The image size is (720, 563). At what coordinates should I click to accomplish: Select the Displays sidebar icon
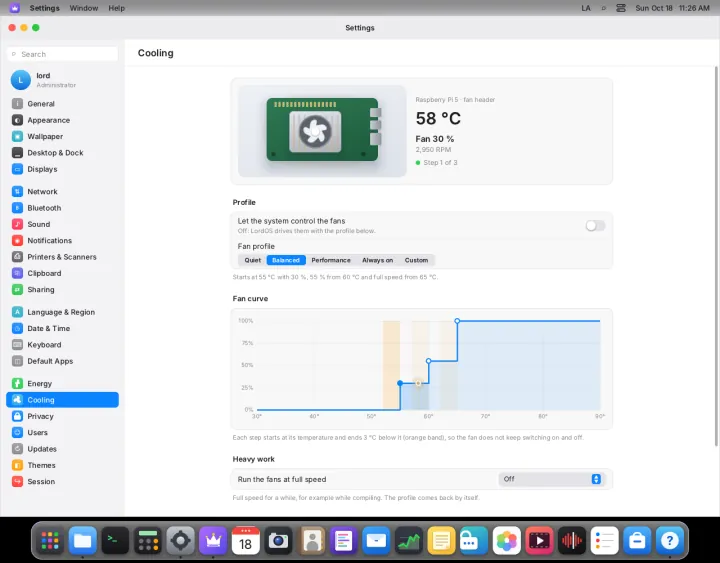click(17, 169)
